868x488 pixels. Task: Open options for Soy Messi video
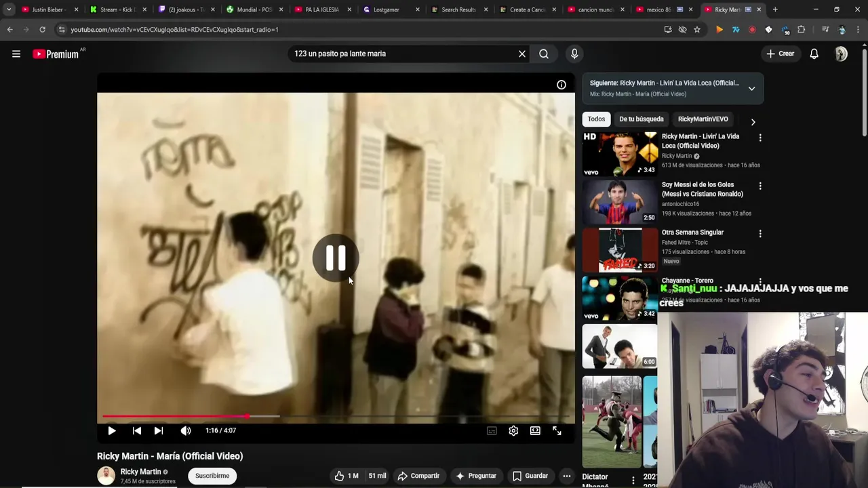point(760,186)
